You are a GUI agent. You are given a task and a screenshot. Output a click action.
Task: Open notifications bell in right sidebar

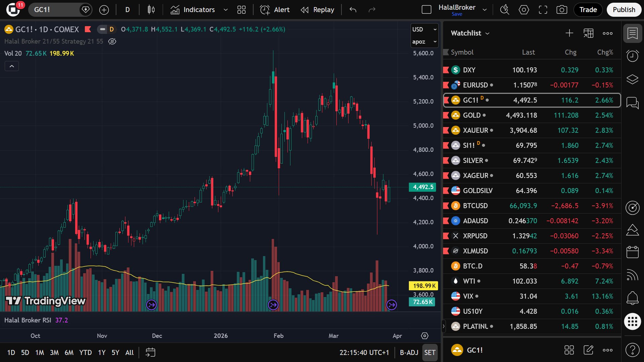[x=632, y=297]
